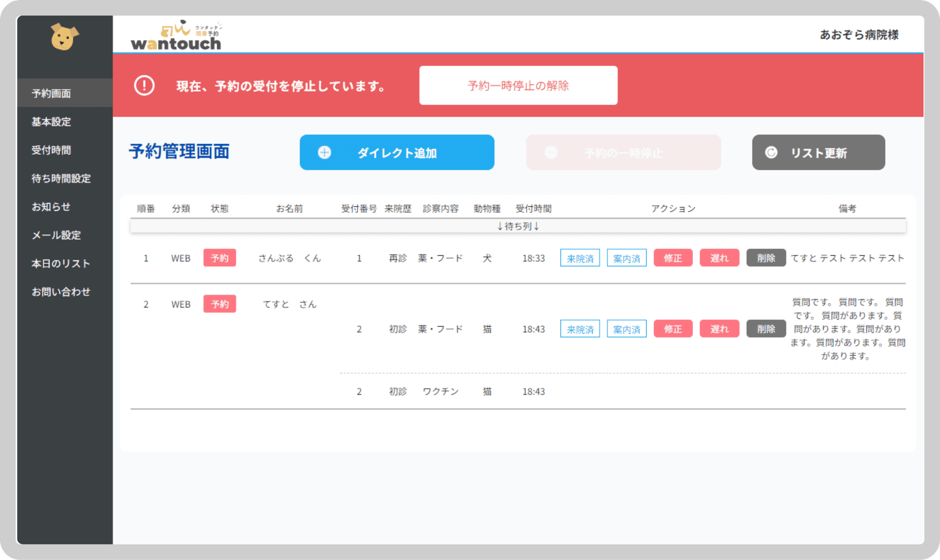Viewport: 940px width, 560px height.
Task: Open 待ち時間設定 in sidebar
Action: (61, 179)
